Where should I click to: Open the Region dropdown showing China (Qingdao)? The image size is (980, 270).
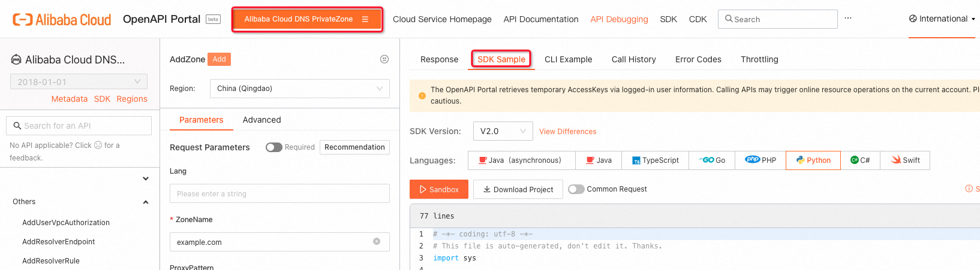(x=300, y=89)
